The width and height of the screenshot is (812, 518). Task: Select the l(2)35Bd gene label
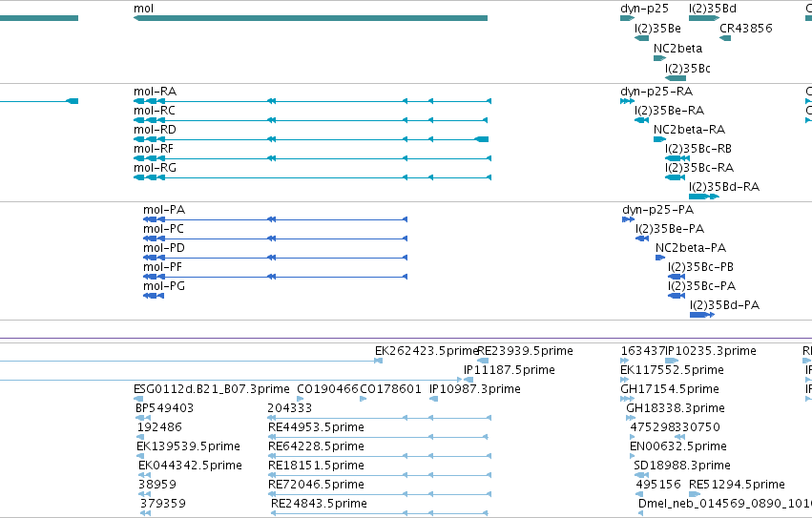pyautogui.click(x=713, y=9)
